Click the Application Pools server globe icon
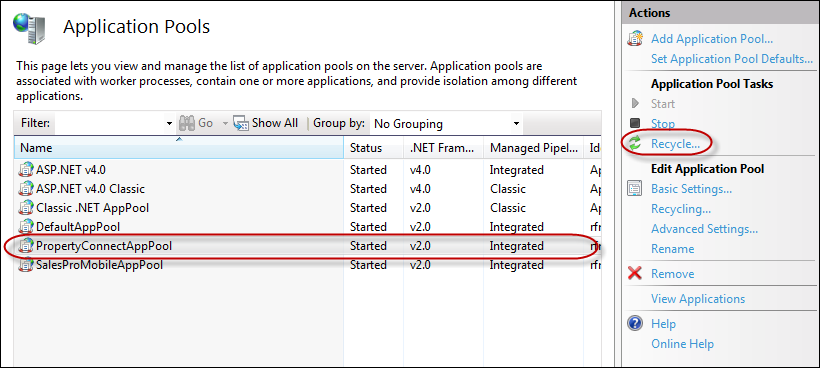Screen dimensions: 820x368 [30, 28]
